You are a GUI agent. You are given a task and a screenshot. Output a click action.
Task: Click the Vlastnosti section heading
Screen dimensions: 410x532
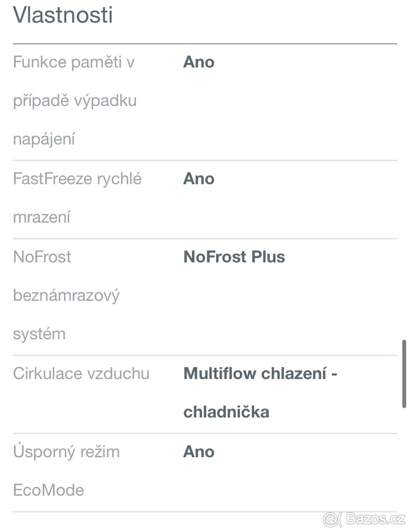63,16
